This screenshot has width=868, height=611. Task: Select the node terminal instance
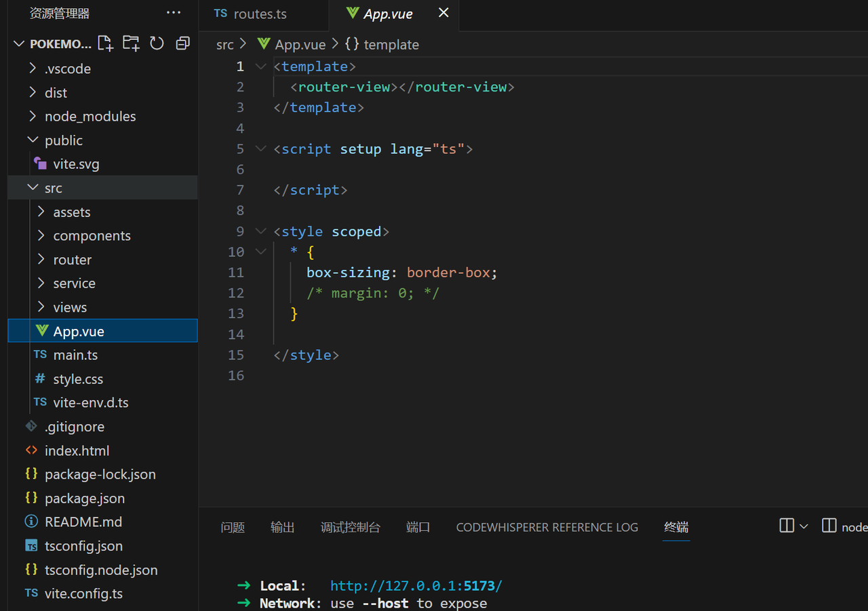(845, 526)
